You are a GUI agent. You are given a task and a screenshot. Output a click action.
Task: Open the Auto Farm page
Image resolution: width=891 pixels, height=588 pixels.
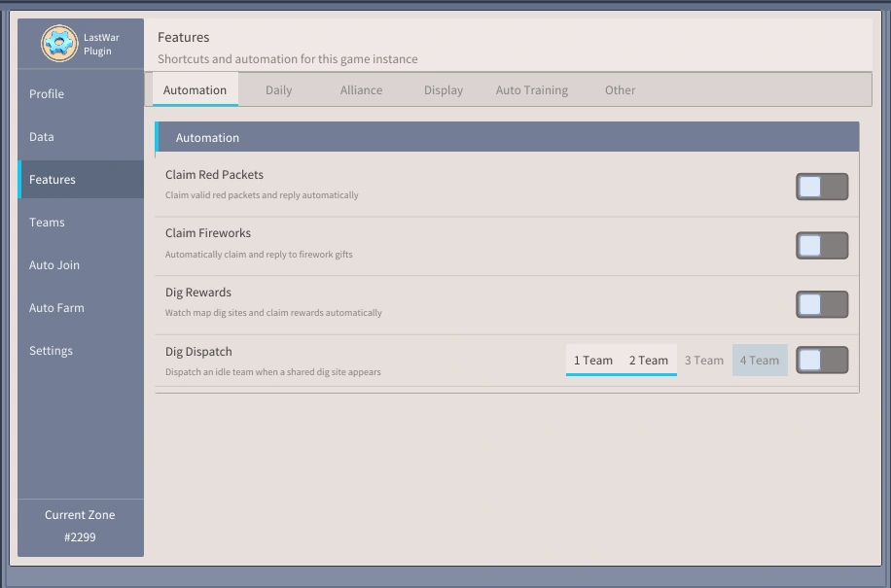[81, 308]
